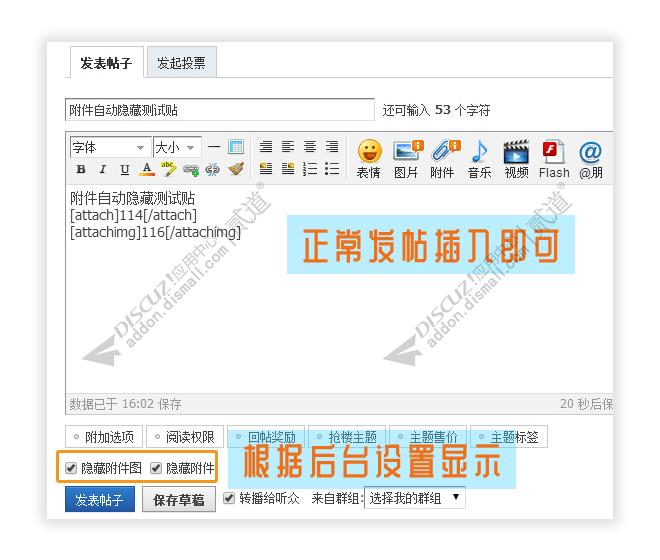The height and width of the screenshot is (560, 660).
Task: Insert a 视频 video clip
Action: [x=516, y=159]
